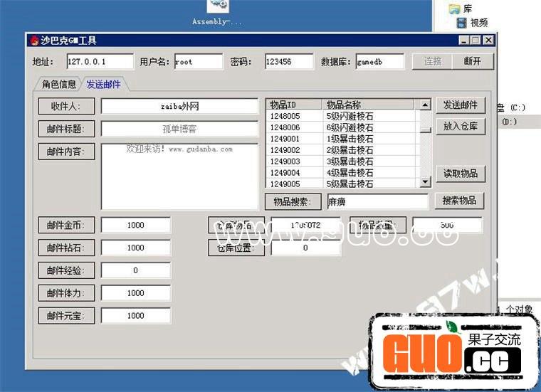Click the 邮件标题 label button
Viewport: 541px width, 392px height.
(66, 129)
